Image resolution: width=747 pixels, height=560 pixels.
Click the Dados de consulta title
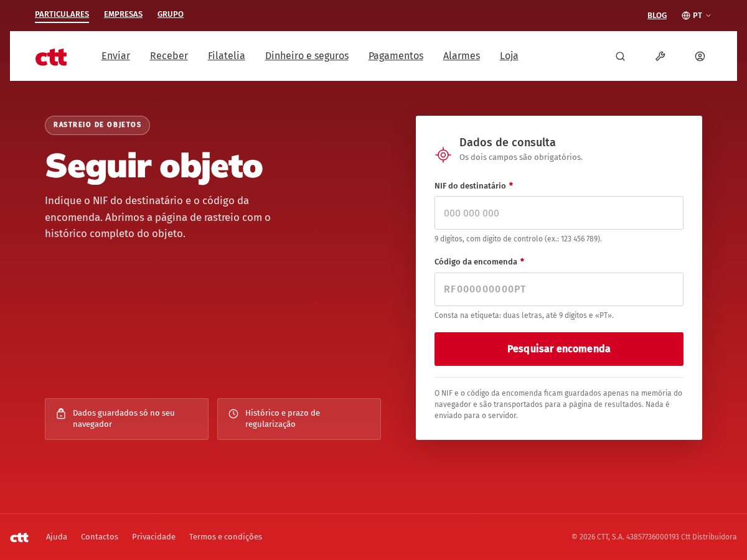(x=507, y=142)
